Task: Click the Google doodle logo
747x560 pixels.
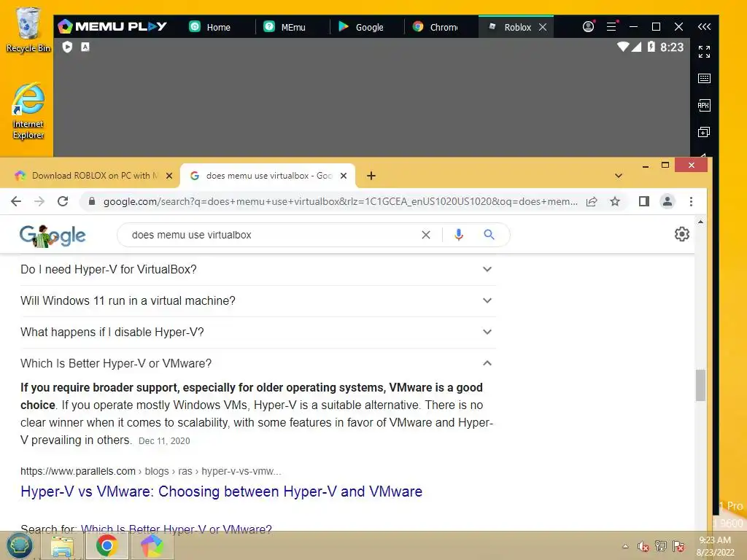Action: [53, 236]
